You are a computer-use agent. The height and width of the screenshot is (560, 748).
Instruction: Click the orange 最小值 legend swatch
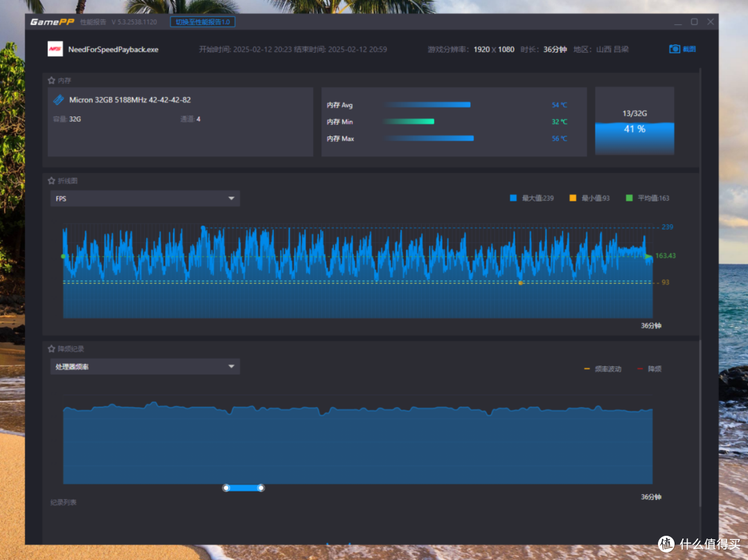[x=573, y=198]
